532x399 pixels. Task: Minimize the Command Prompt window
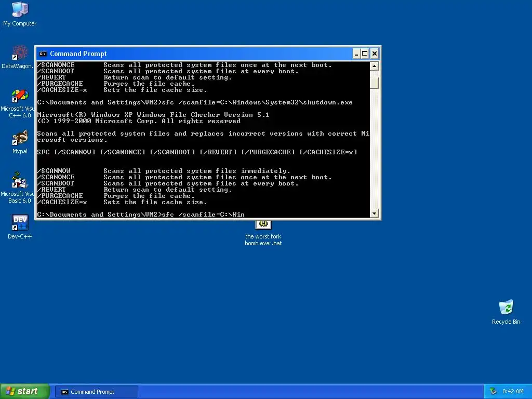coord(356,54)
